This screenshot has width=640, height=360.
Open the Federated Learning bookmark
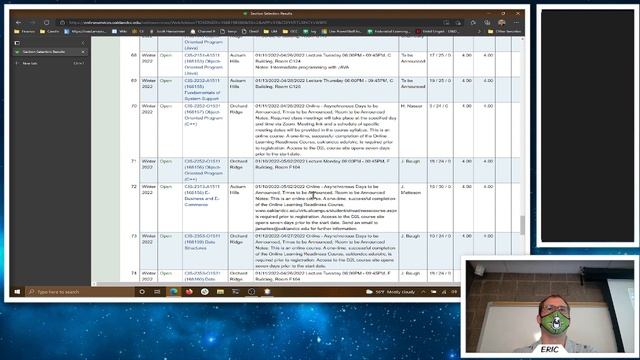[389, 31]
